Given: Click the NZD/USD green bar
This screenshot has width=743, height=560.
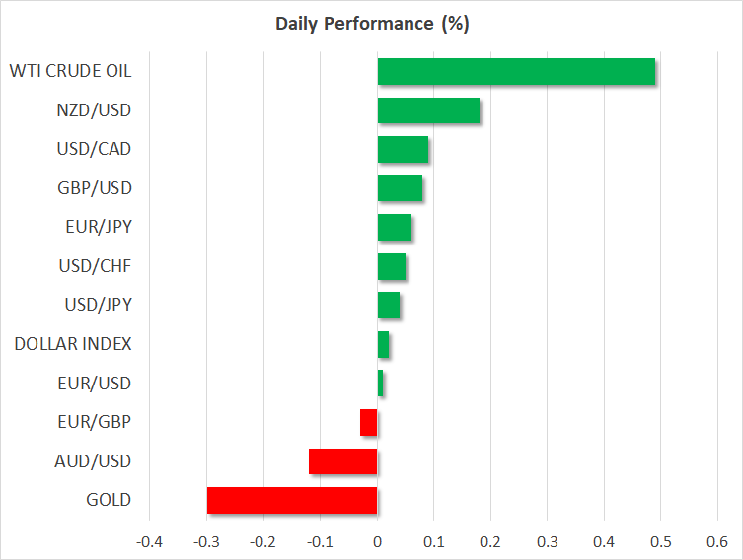Looking at the screenshot, I should pos(428,110).
